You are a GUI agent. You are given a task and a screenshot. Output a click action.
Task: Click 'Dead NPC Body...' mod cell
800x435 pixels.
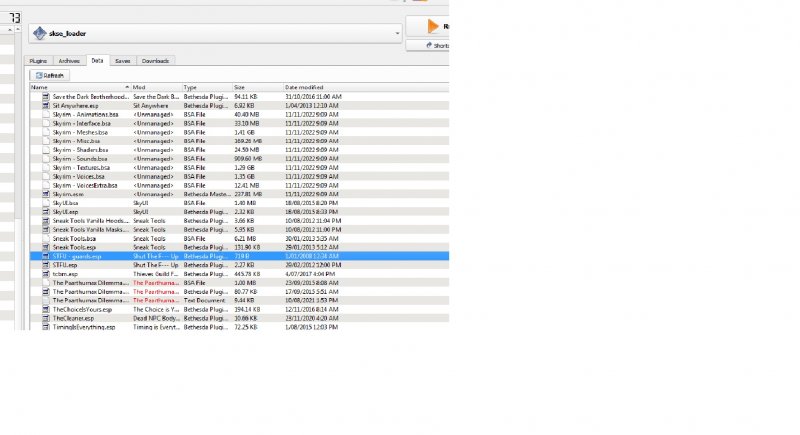(156, 318)
